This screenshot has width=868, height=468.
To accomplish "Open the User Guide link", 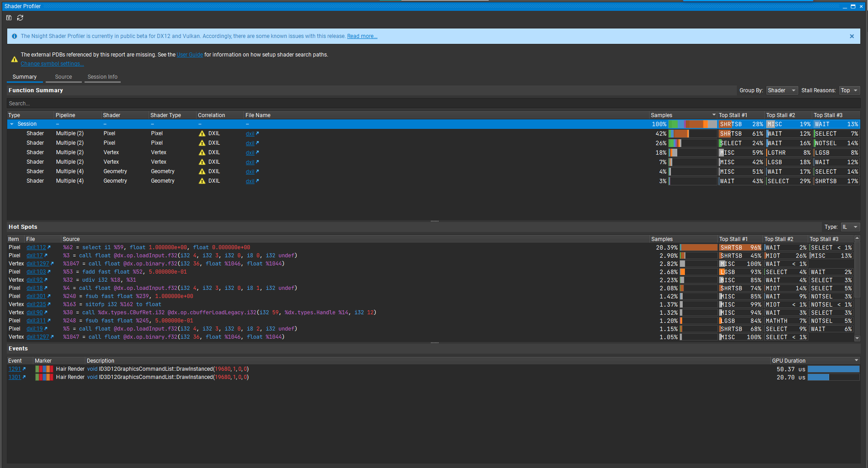I will tap(190, 55).
